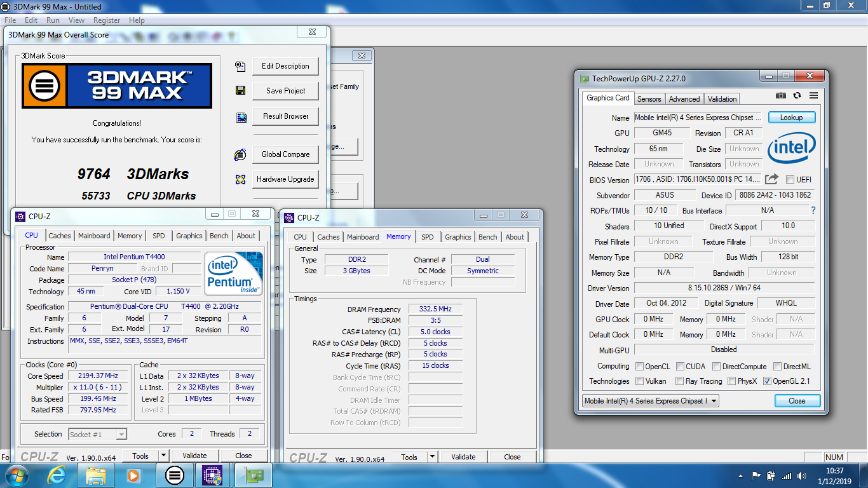Switch to GPU-Z in the taskbar
Image resolution: width=868 pixels, height=488 pixels.
tap(253, 475)
